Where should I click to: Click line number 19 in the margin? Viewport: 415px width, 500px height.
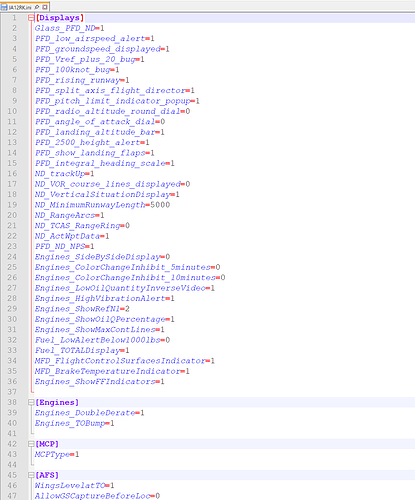[x=12, y=205]
